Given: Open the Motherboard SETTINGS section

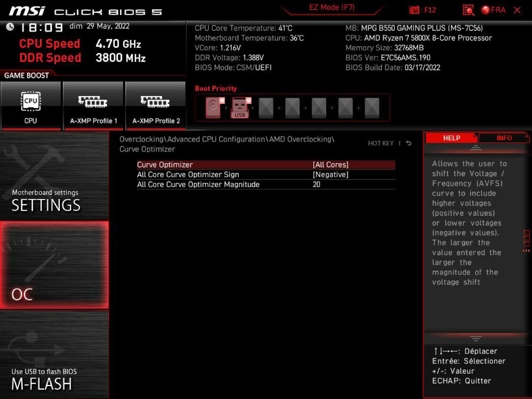Looking at the screenshot, I should (x=54, y=176).
